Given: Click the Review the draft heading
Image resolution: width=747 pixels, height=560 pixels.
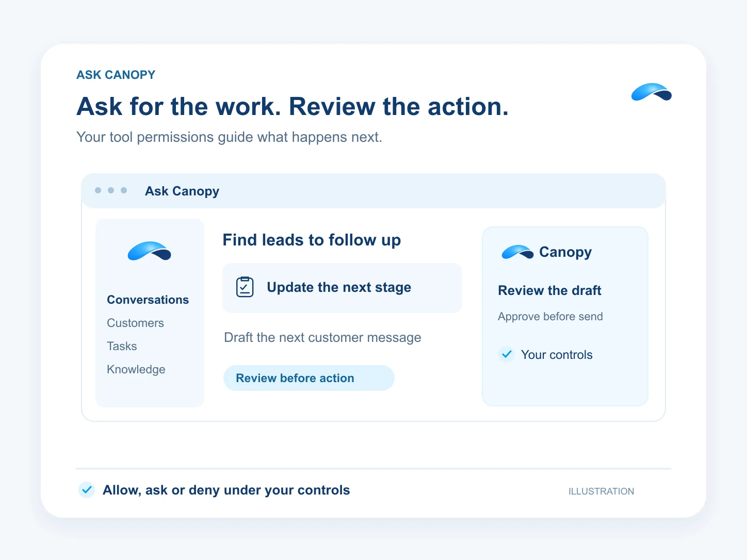Looking at the screenshot, I should [x=549, y=290].
